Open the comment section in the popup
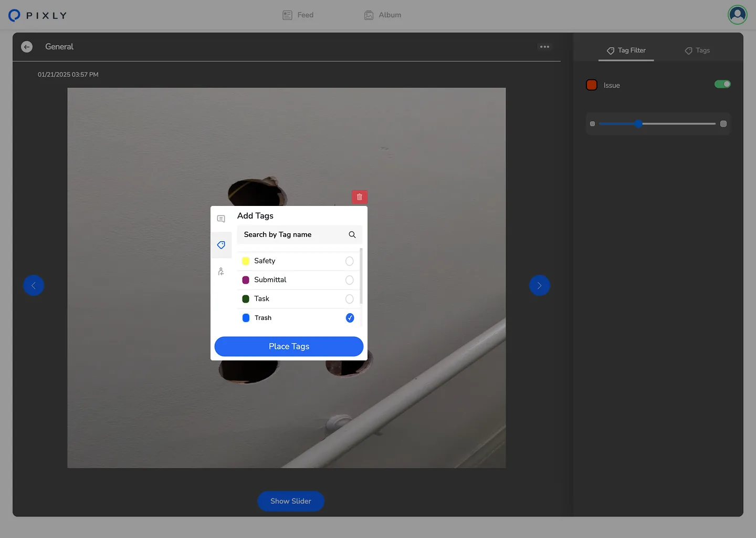Viewport: 756px width, 538px height. 221,219
